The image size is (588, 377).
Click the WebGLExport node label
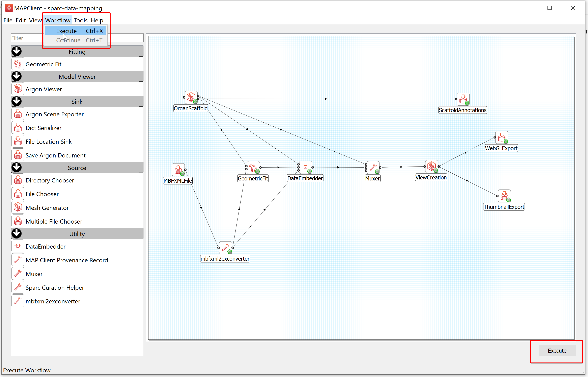click(501, 148)
